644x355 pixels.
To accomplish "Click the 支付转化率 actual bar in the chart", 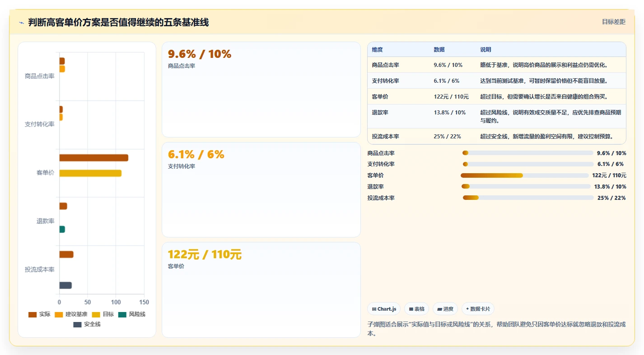I will [x=61, y=109].
